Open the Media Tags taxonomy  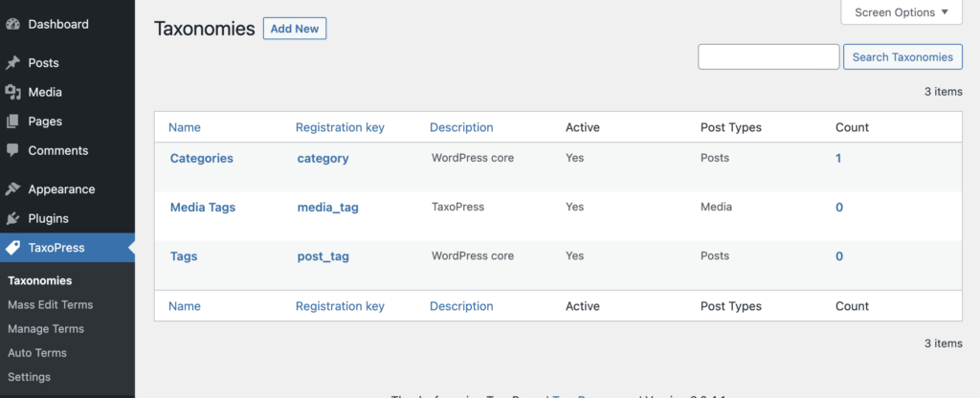(203, 208)
